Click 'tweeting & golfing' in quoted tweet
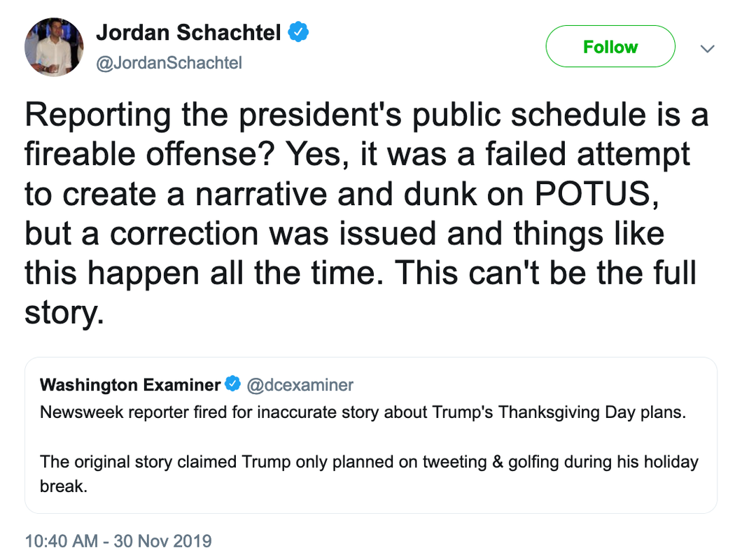Screen dimensions: 749x560 493,461
